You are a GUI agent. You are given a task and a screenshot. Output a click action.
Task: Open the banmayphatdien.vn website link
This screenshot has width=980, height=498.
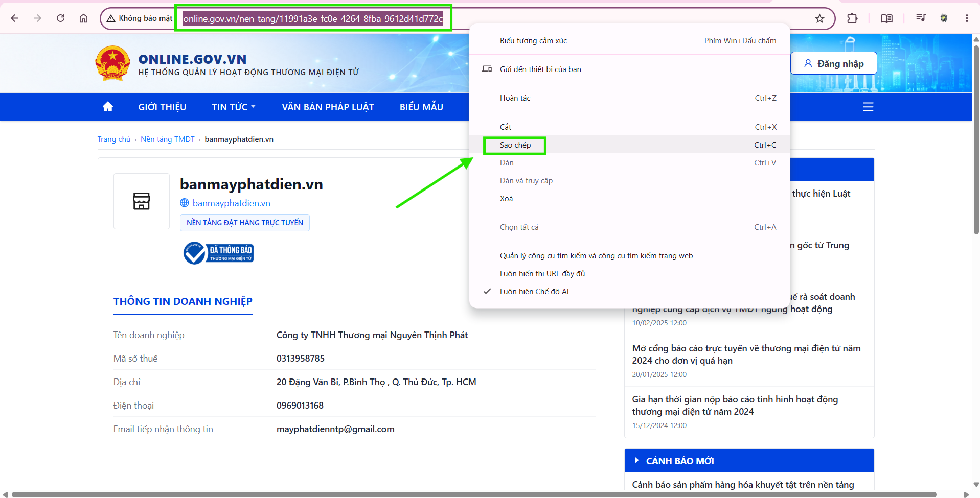[231, 203]
